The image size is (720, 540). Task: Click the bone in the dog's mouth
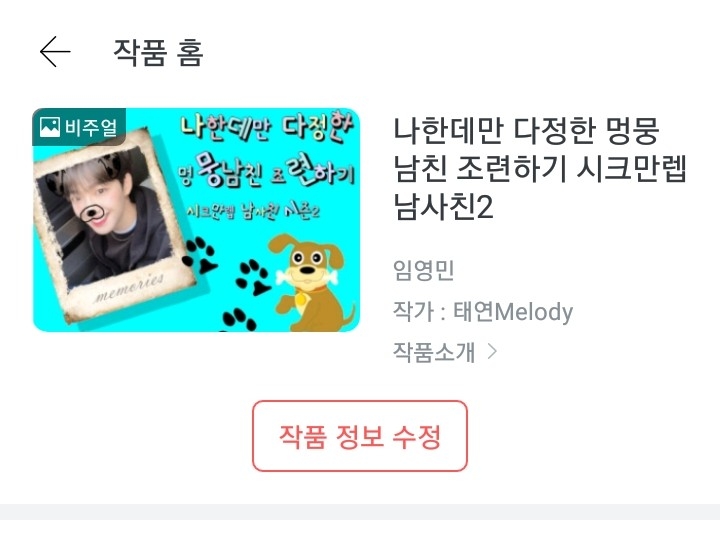click(306, 276)
